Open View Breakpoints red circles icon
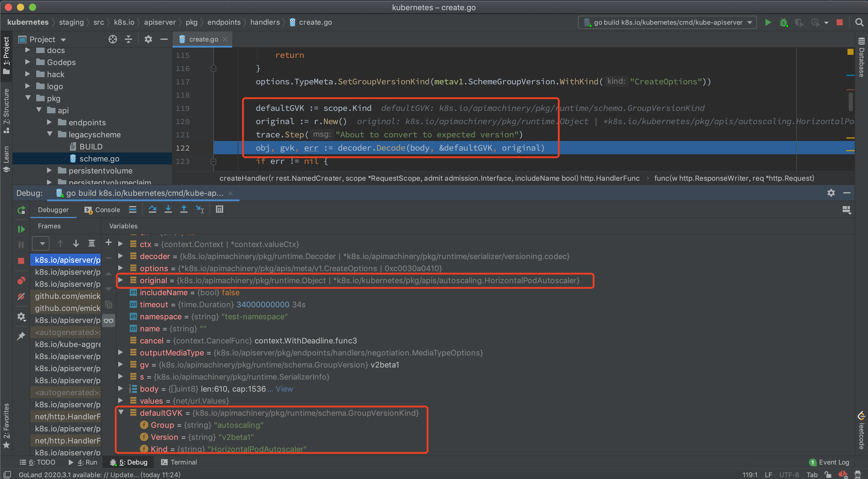This screenshot has width=868, height=479. tap(21, 280)
